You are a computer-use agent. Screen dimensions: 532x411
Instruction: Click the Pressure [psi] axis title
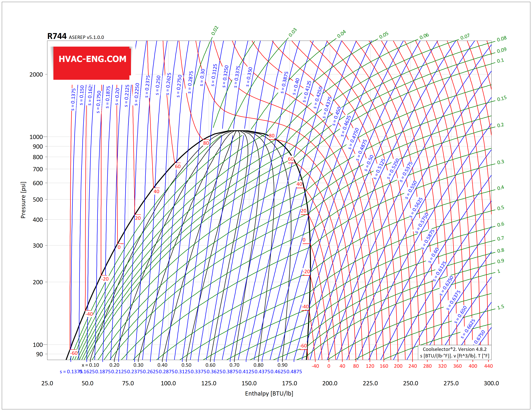pyautogui.click(x=23, y=200)
